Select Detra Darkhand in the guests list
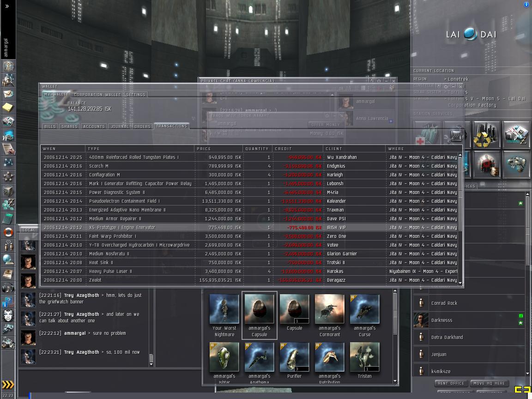The width and height of the screenshot is (532, 399). [468, 337]
